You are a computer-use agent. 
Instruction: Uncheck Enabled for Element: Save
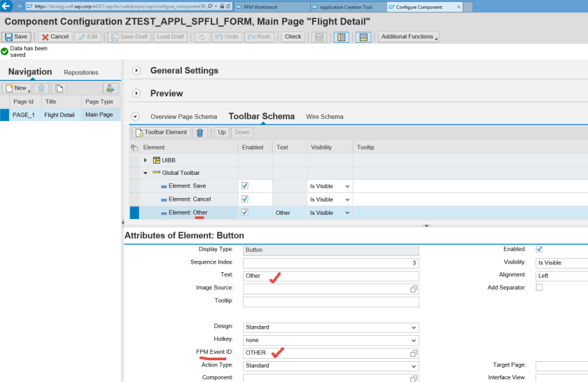(244, 186)
